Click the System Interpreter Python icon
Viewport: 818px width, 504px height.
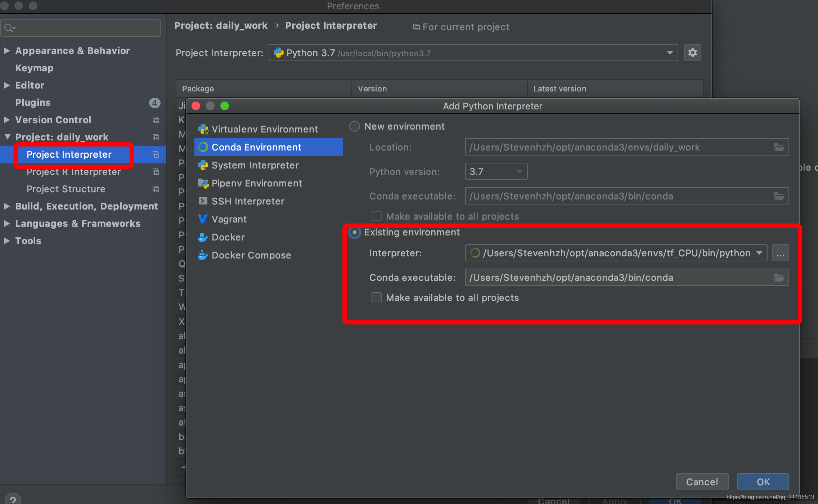click(203, 165)
